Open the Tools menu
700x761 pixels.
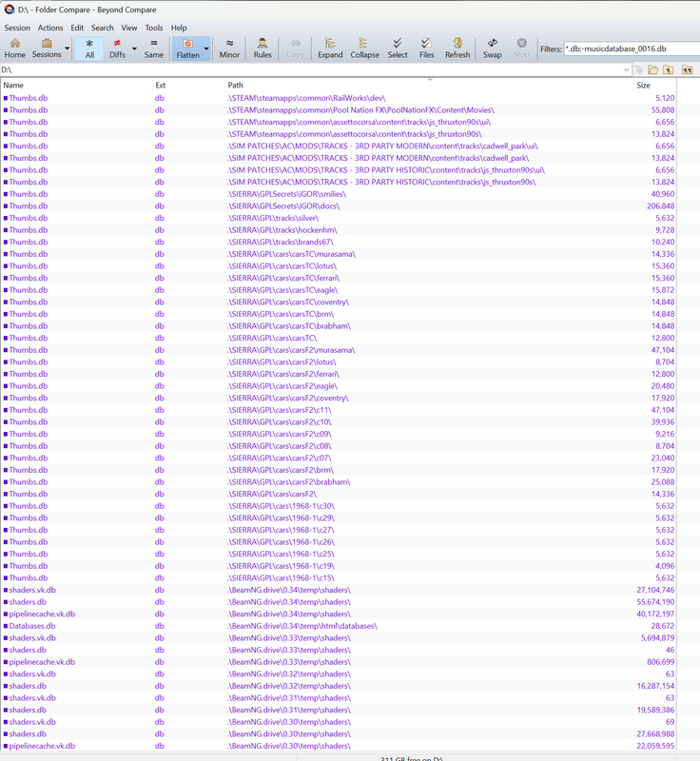coord(154,28)
